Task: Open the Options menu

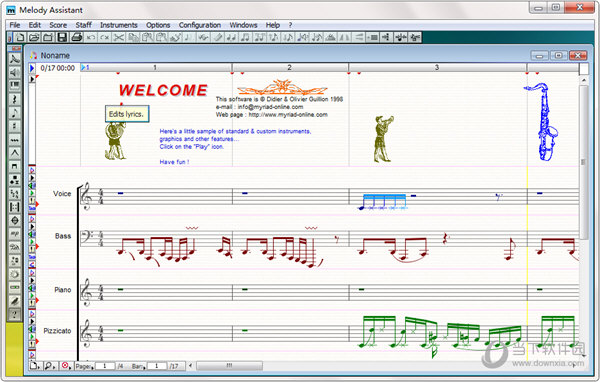Action: tap(158, 25)
